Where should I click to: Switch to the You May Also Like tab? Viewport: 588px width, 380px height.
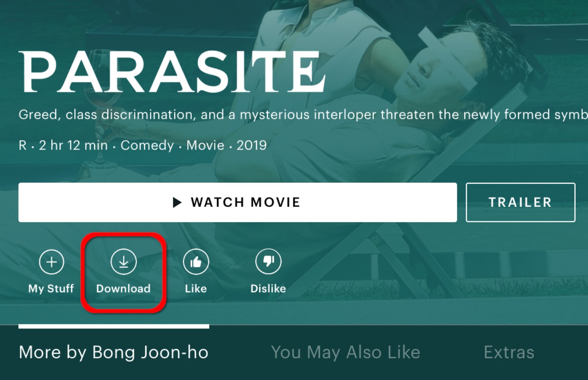coord(346,352)
